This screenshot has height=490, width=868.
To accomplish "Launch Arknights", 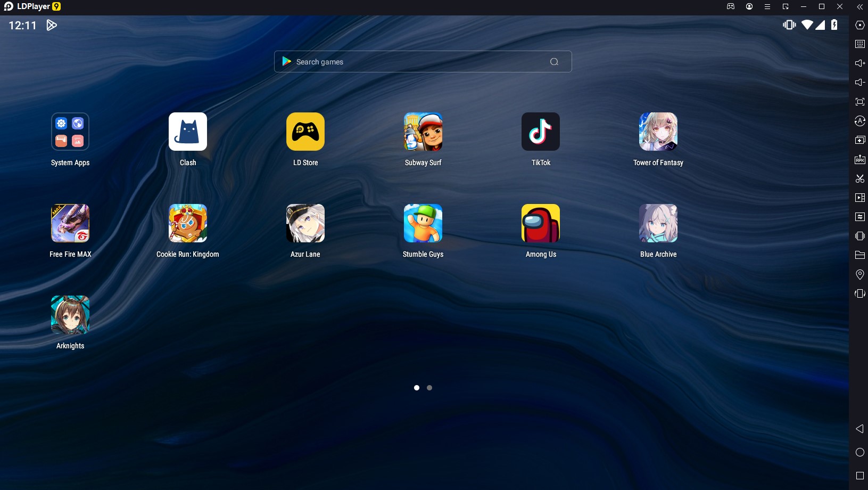I will pyautogui.click(x=70, y=315).
